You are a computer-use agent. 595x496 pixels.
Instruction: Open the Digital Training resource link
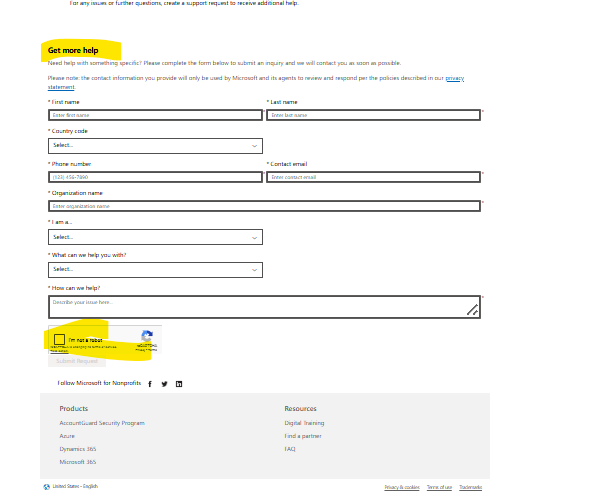coord(304,423)
